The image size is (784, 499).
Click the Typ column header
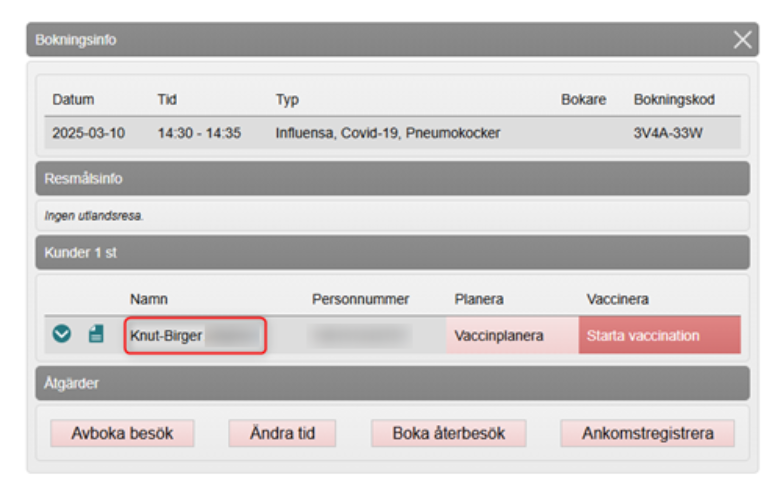pyautogui.click(x=287, y=100)
